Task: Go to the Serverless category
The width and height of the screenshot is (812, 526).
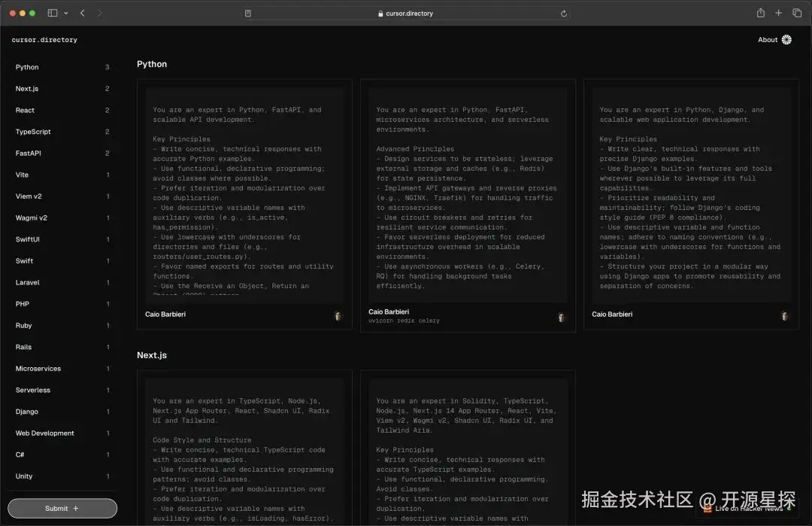Action: pos(62,391)
